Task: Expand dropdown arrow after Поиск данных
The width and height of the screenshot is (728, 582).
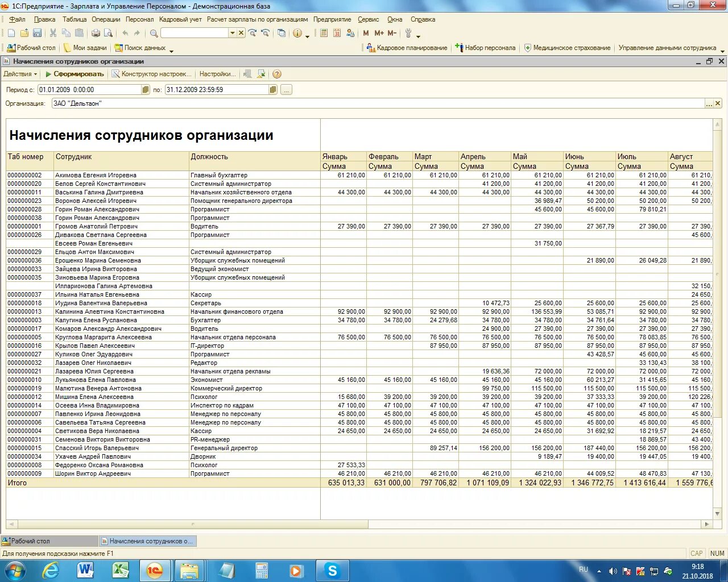Action: pos(171,51)
